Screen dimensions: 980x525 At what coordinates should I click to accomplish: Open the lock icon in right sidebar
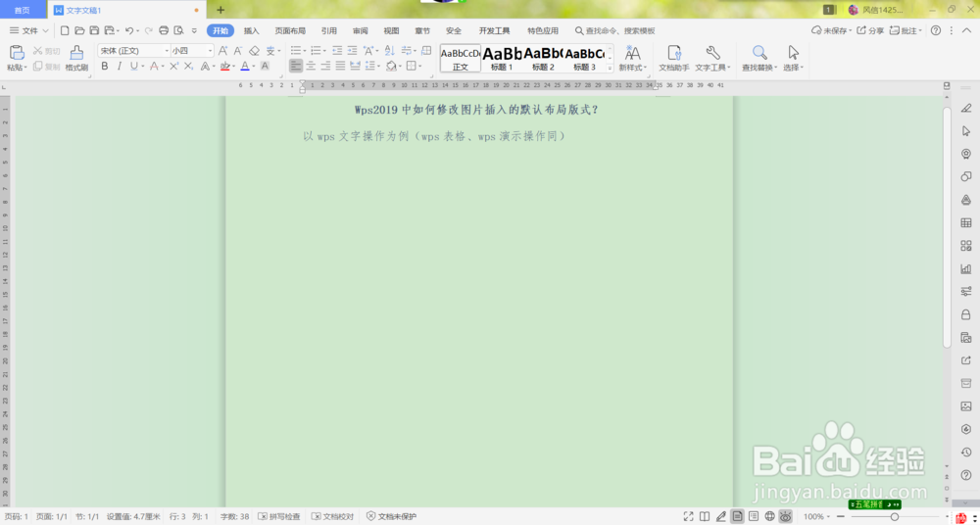(965, 313)
